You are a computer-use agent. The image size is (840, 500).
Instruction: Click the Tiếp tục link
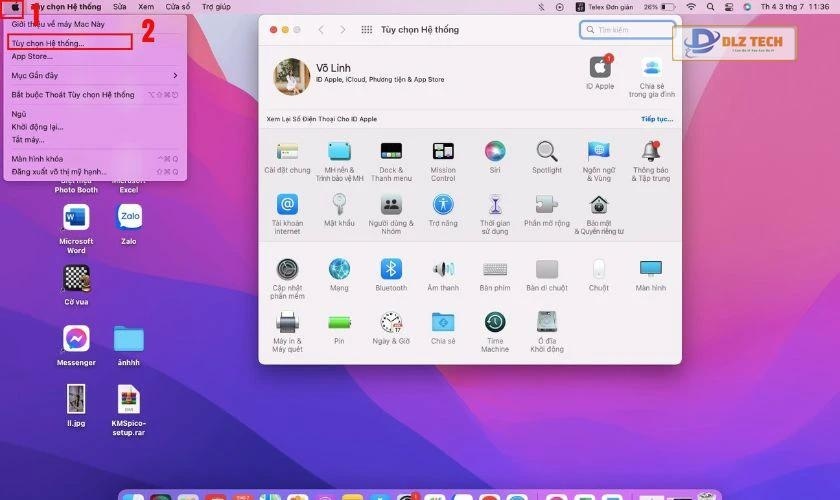tap(656, 118)
